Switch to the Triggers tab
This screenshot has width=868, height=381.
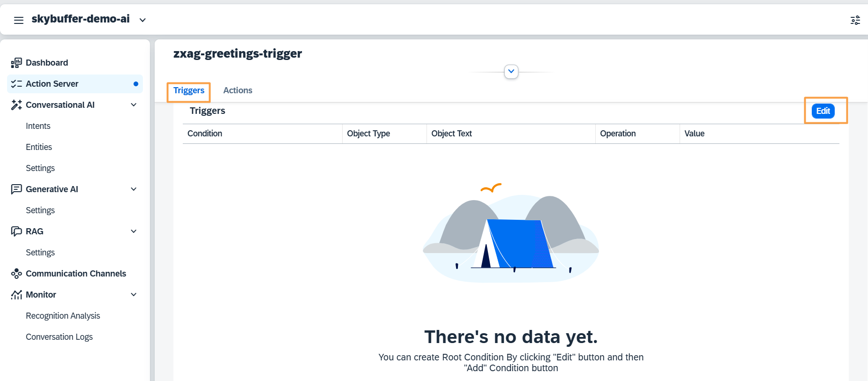pyautogui.click(x=189, y=90)
